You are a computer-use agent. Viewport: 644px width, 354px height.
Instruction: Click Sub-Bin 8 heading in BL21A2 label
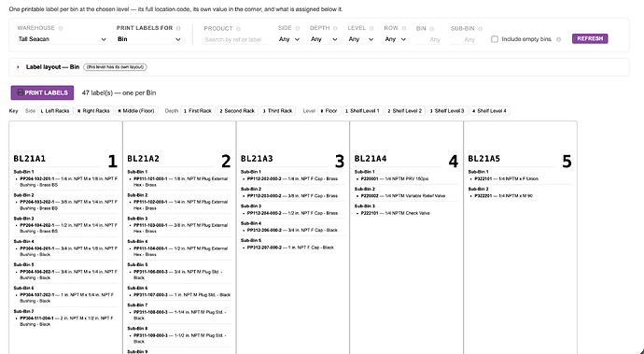137,329
